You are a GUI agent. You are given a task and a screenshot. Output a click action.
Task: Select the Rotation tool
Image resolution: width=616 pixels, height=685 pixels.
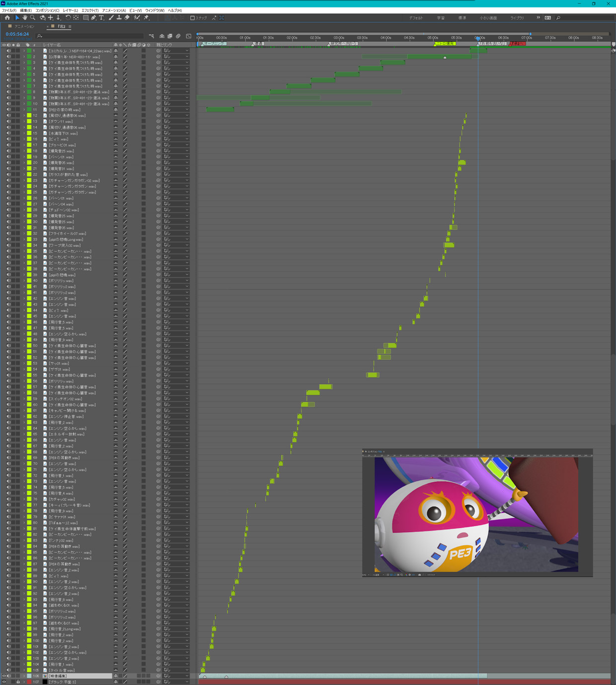point(68,18)
